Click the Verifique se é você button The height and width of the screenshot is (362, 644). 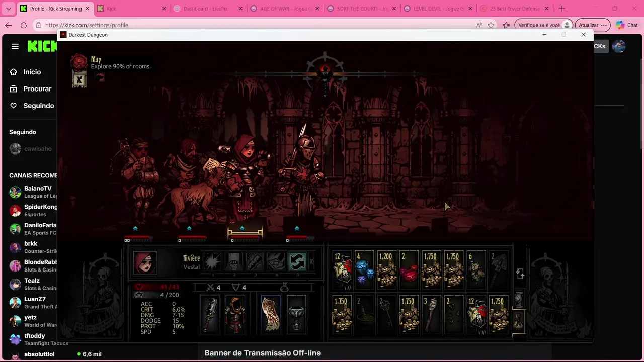click(543, 25)
